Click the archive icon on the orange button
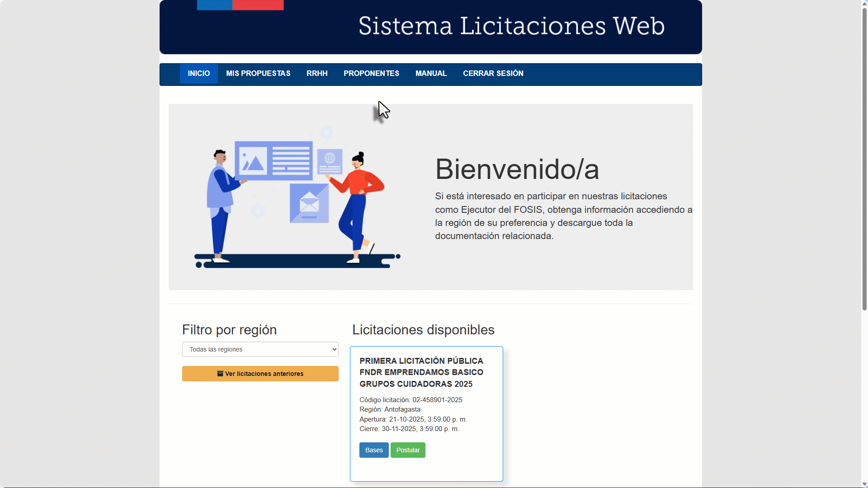The width and height of the screenshot is (868, 488). pos(220,374)
